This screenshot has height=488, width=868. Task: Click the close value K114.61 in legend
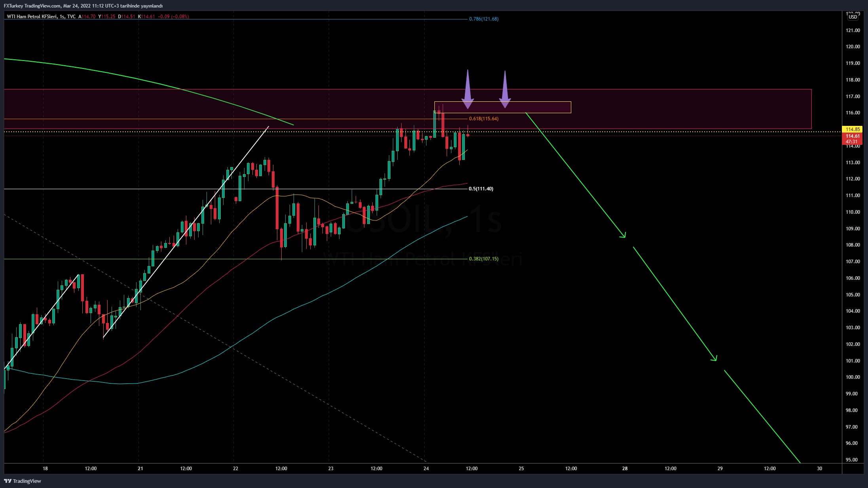pos(146,17)
